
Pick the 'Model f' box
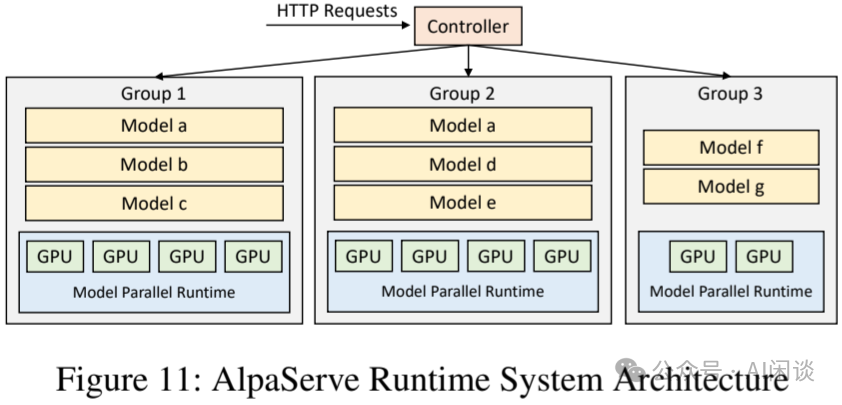pyautogui.click(x=731, y=147)
